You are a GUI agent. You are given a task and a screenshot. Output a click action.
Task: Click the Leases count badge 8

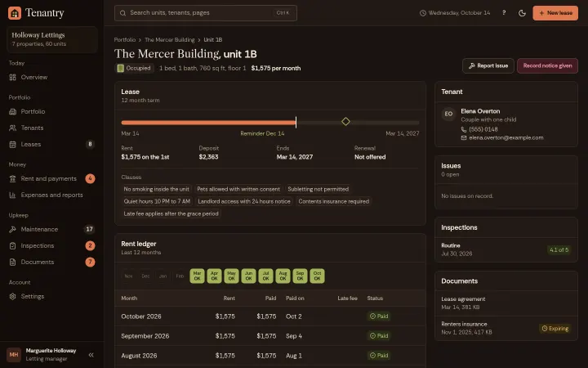(90, 144)
